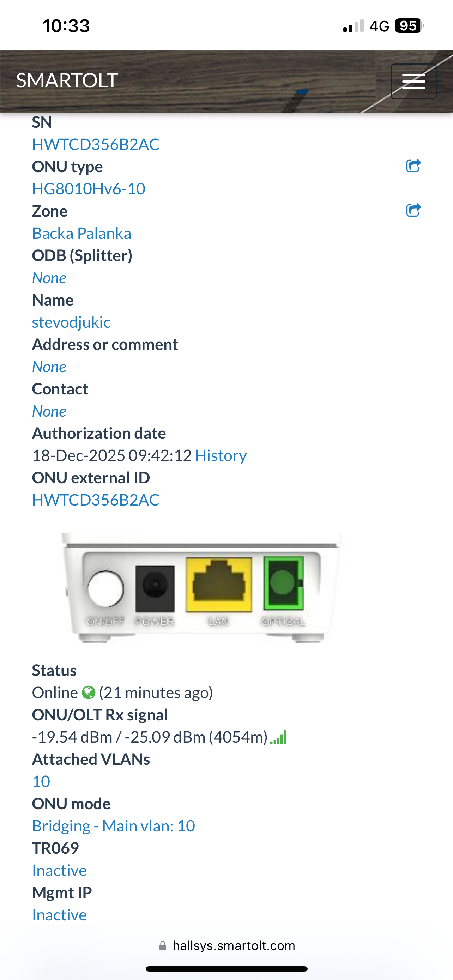Tap the lock icon by the URL
453x980 pixels.
tap(163, 946)
